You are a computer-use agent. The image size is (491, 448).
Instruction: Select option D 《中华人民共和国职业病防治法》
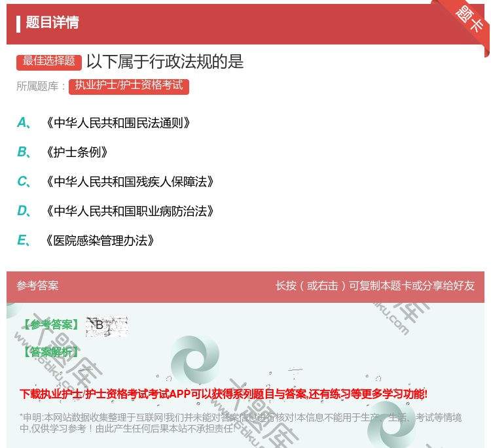pos(115,211)
